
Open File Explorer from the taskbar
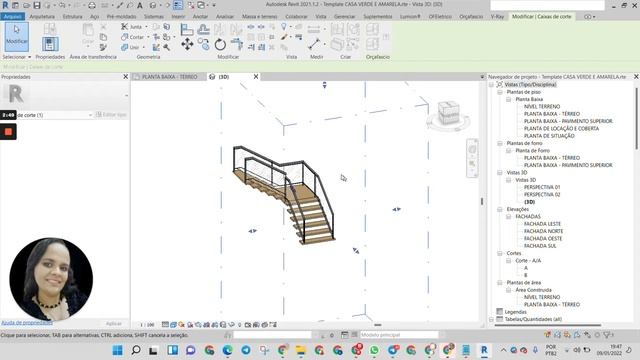[301, 350]
